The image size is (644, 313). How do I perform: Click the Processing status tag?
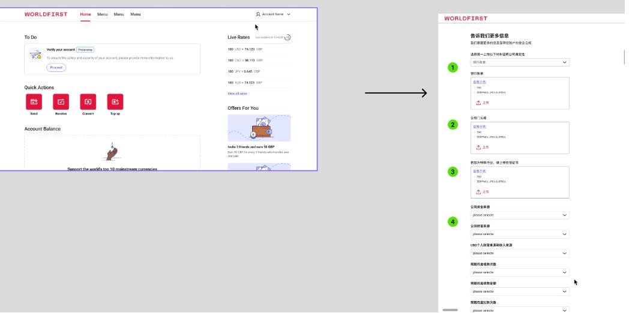coord(85,50)
